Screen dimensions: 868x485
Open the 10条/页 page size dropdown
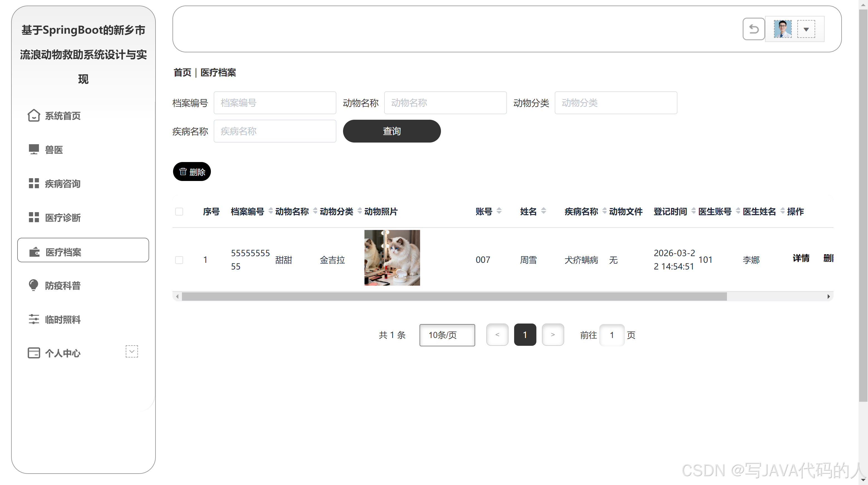(447, 335)
